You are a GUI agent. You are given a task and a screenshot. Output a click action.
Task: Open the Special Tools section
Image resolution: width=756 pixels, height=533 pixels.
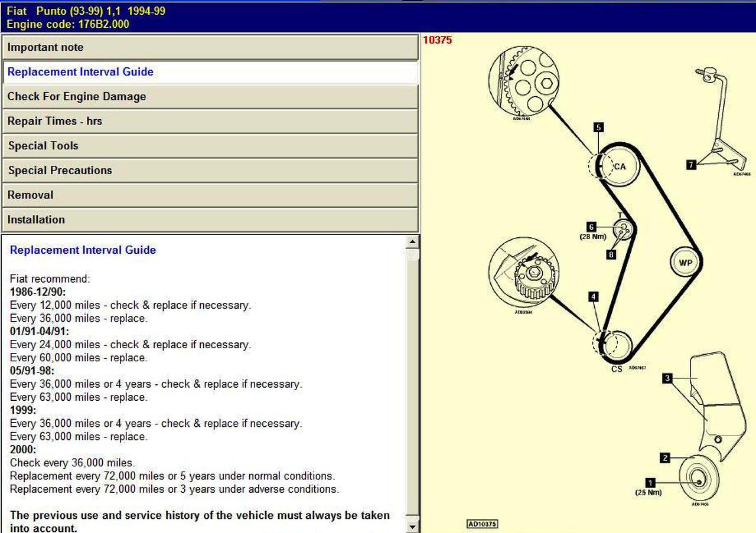[210, 146]
